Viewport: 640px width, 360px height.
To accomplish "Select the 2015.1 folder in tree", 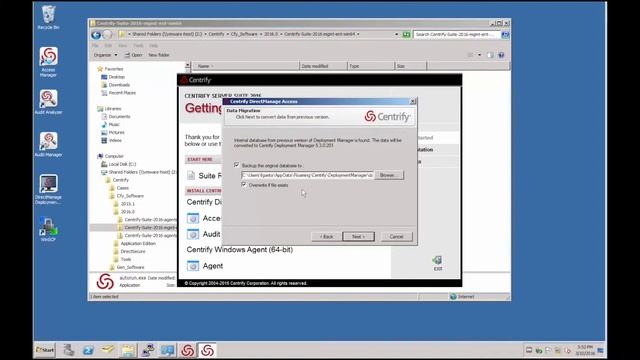I will [x=124, y=204].
